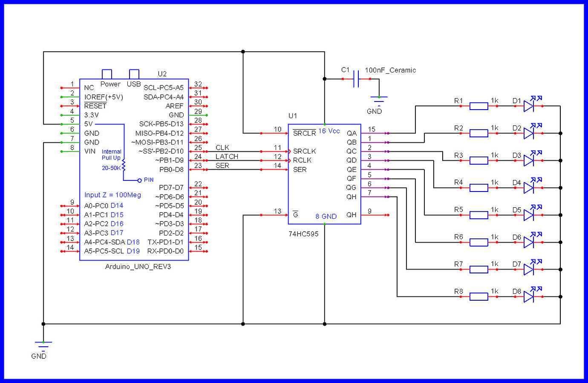
Task: Select resistor R5 symbol
Action: coord(478,215)
